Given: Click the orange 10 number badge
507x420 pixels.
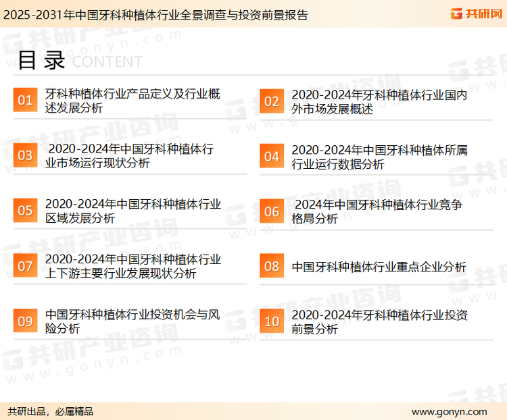Looking at the screenshot, I should coord(272,321).
